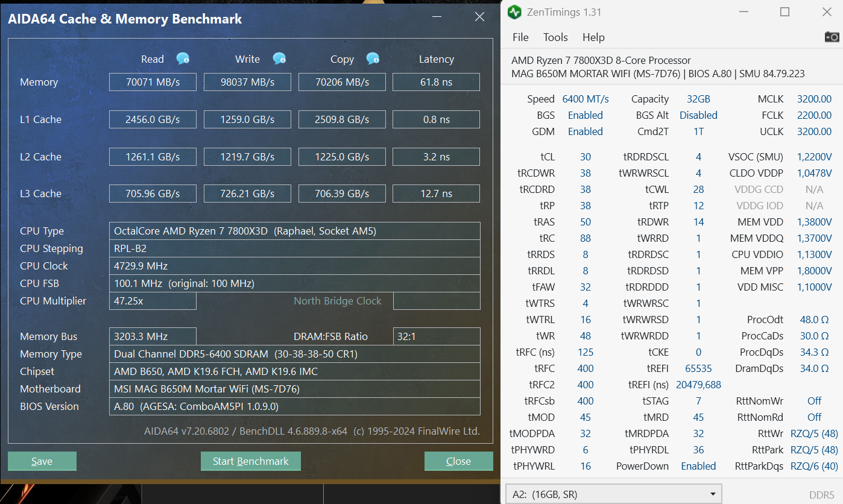Close the ZenTimings window

point(827,12)
